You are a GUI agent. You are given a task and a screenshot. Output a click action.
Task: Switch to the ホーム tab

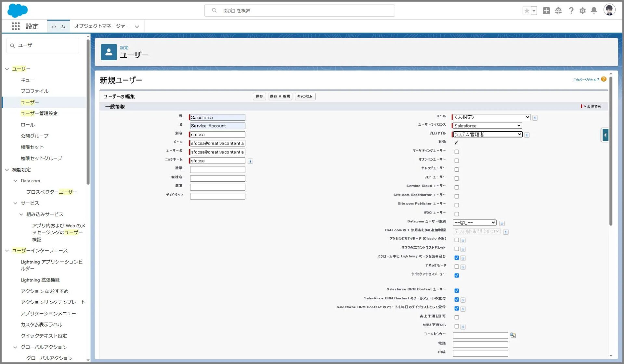coord(58,26)
